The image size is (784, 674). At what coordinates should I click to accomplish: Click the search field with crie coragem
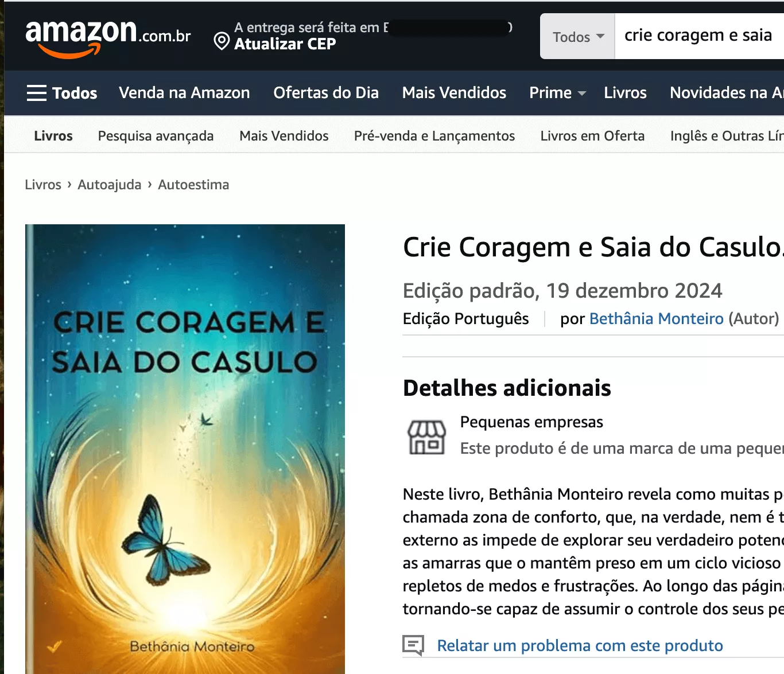point(699,36)
